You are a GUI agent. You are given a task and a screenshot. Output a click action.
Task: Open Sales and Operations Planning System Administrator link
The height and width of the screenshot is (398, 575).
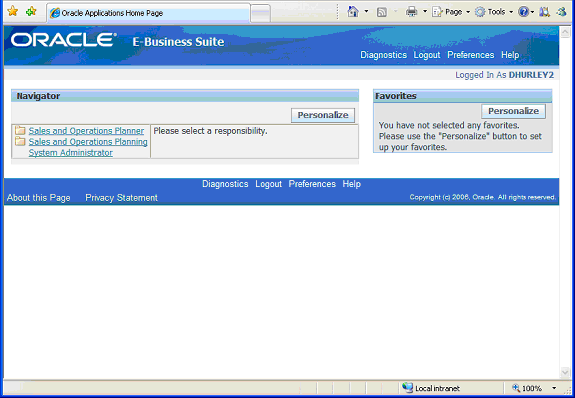[88, 147]
